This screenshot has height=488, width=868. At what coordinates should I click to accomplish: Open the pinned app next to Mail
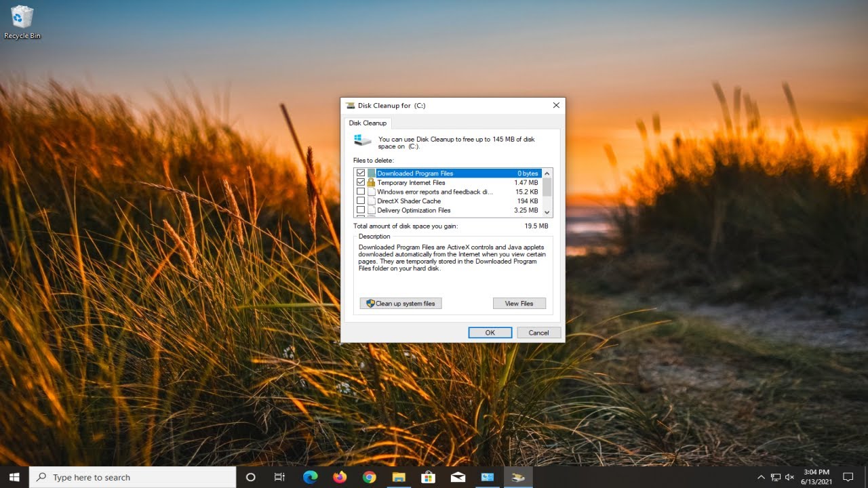coord(488,477)
